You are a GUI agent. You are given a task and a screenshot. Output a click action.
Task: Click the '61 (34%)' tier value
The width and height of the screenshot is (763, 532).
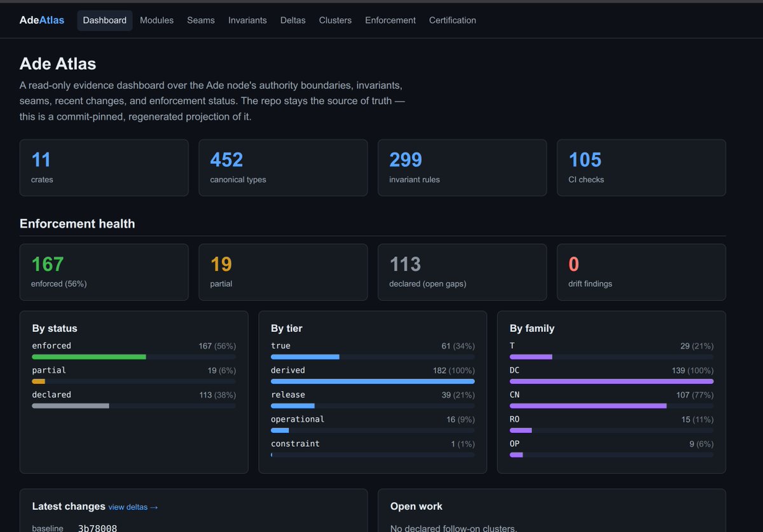tap(458, 346)
